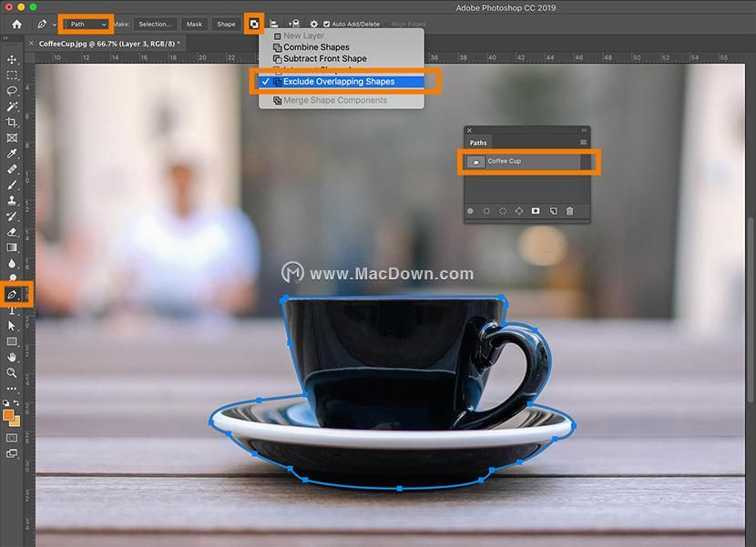This screenshot has height=547, width=756.
Task: Choose Exclude Overlapping Shapes
Action: [342, 81]
